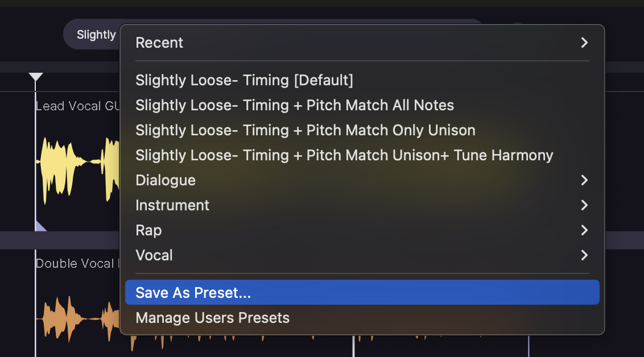
Task: Click the chevron arrow next to Recent
Action: click(584, 43)
